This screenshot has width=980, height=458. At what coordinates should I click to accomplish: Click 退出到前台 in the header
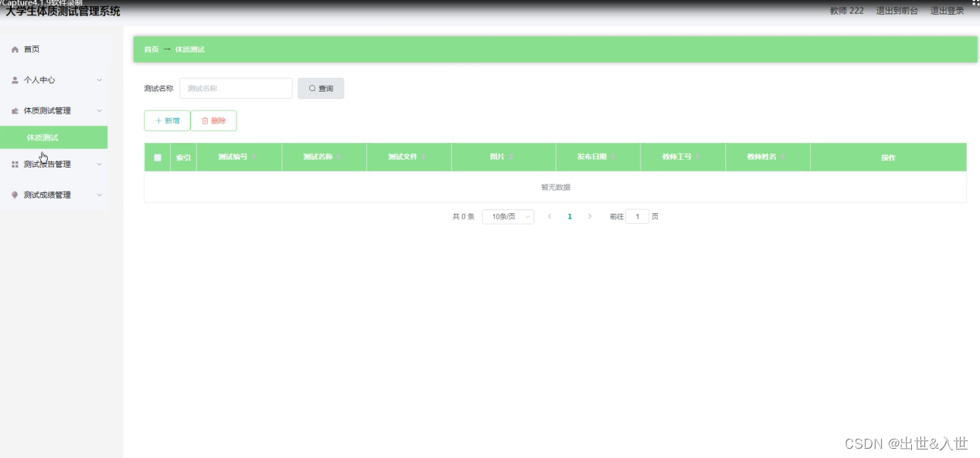[897, 11]
